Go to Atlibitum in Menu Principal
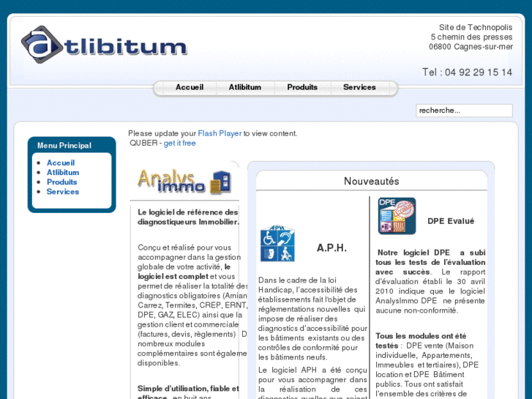 (x=63, y=172)
